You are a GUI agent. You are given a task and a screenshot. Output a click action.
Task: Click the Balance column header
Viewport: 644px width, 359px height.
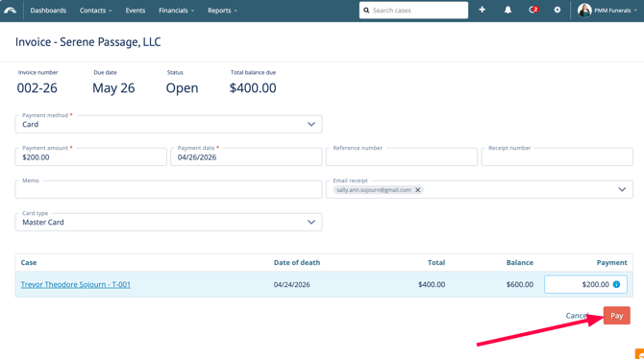coord(520,263)
